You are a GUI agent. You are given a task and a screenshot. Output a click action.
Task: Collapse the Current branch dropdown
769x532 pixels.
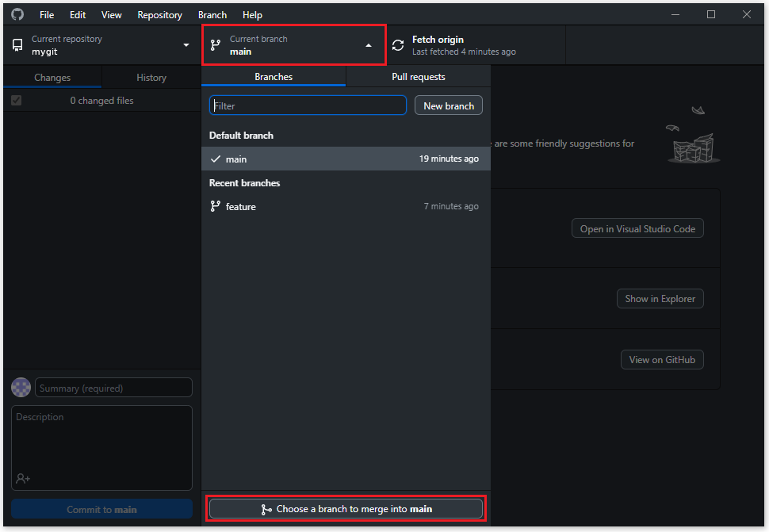[x=368, y=45]
